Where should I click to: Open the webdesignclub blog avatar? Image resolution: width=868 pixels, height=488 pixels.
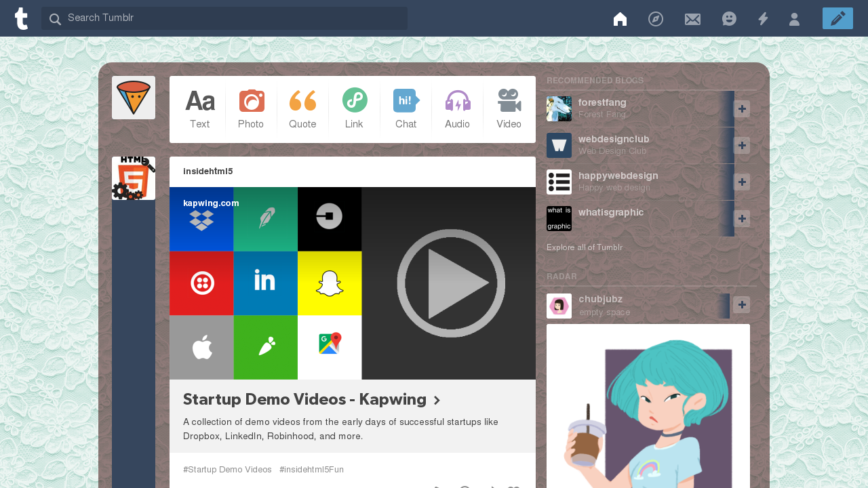coord(559,145)
